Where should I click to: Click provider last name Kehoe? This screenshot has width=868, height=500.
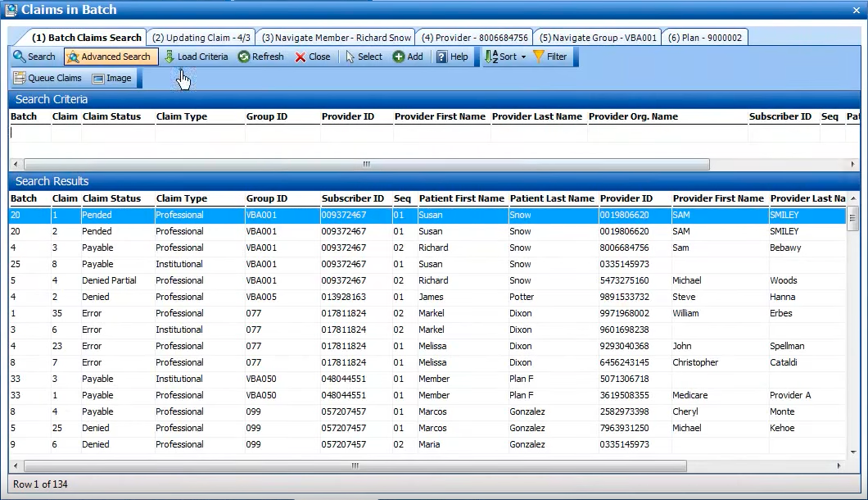coord(782,428)
